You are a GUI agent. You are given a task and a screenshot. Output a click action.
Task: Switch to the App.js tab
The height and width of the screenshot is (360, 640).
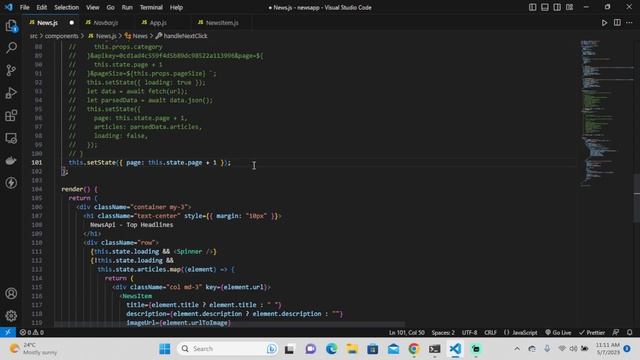[x=158, y=23]
